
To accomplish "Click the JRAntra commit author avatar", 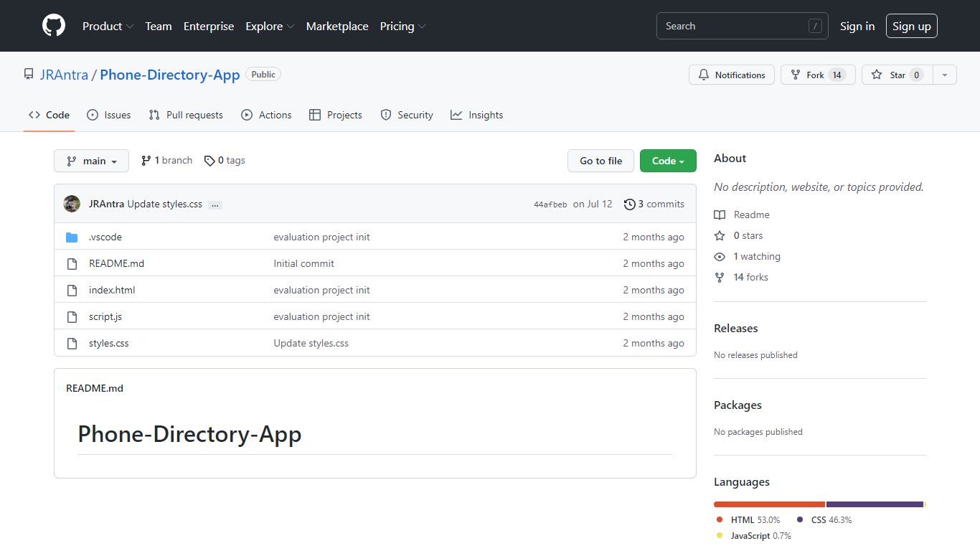I will coord(72,204).
